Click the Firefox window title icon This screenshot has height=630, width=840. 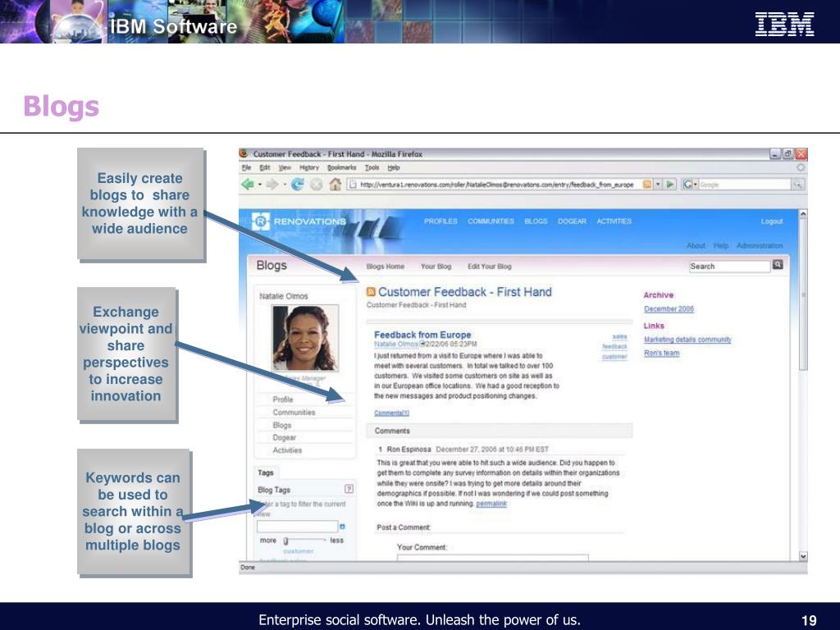[244, 153]
